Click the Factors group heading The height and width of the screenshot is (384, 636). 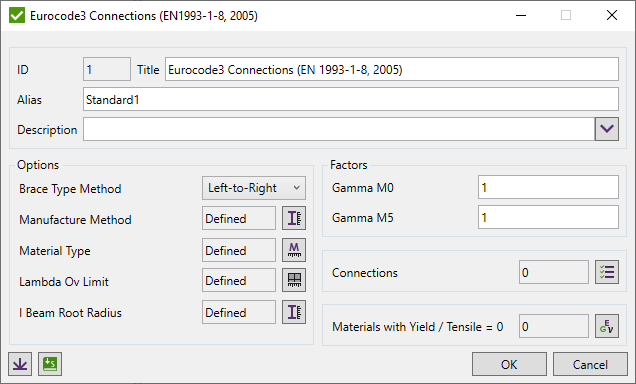[x=348, y=165]
